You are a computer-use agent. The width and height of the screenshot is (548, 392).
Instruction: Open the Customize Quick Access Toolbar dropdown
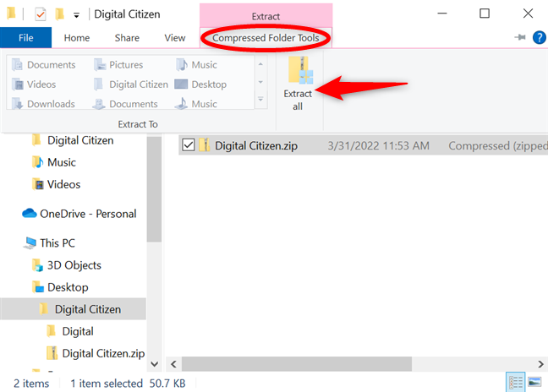coord(76,14)
